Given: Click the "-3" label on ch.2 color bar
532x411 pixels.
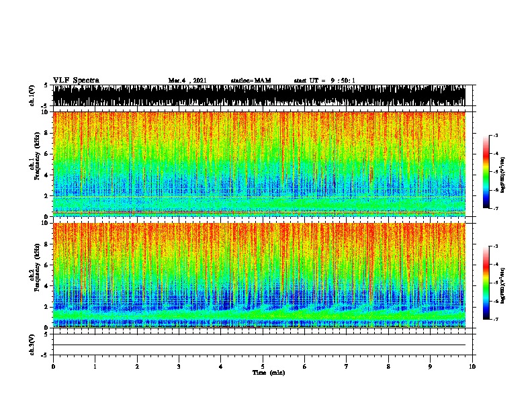Looking at the screenshot, I should (x=495, y=246).
